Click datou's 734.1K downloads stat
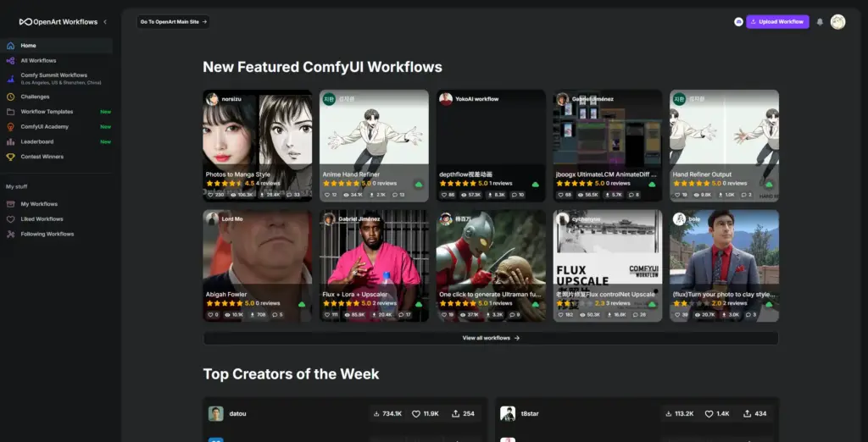This screenshot has width=868, height=442. (387, 414)
